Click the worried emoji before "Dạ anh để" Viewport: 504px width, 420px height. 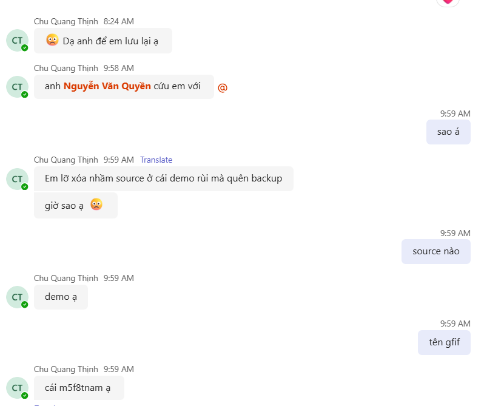click(x=52, y=41)
